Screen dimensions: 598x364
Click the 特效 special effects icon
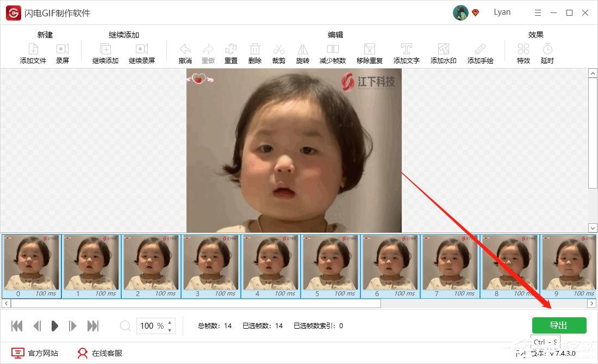[523, 52]
